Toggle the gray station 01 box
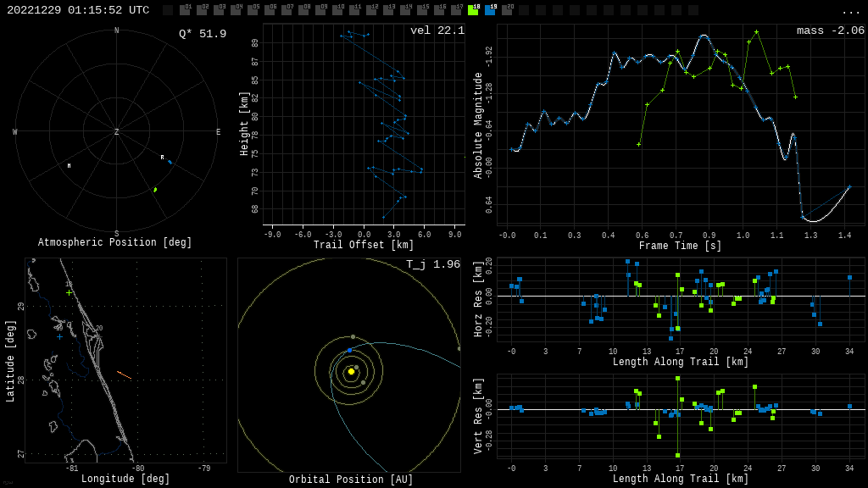This screenshot has width=868, height=488. (x=185, y=10)
